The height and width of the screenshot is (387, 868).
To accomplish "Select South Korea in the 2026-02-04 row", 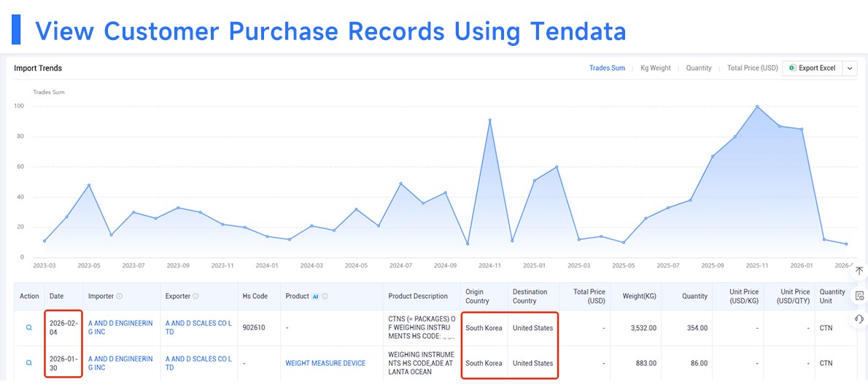I will point(484,328).
